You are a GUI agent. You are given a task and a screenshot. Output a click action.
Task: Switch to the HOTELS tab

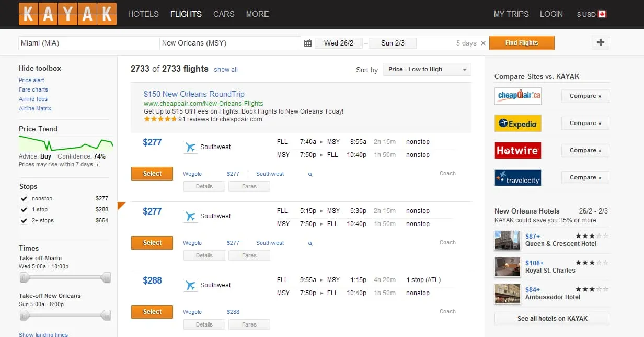pyautogui.click(x=143, y=14)
